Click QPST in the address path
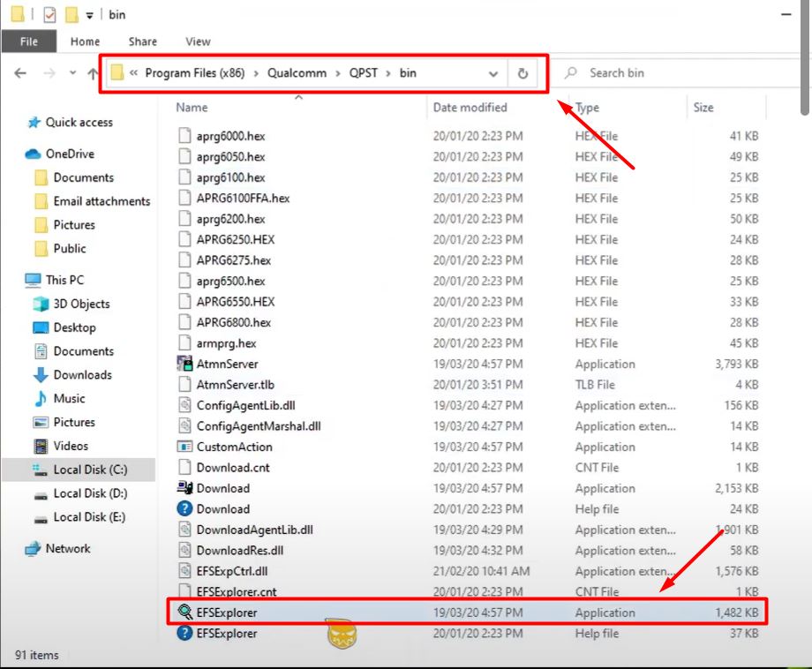This screenshot has height=669, width=812. (363, 73)
